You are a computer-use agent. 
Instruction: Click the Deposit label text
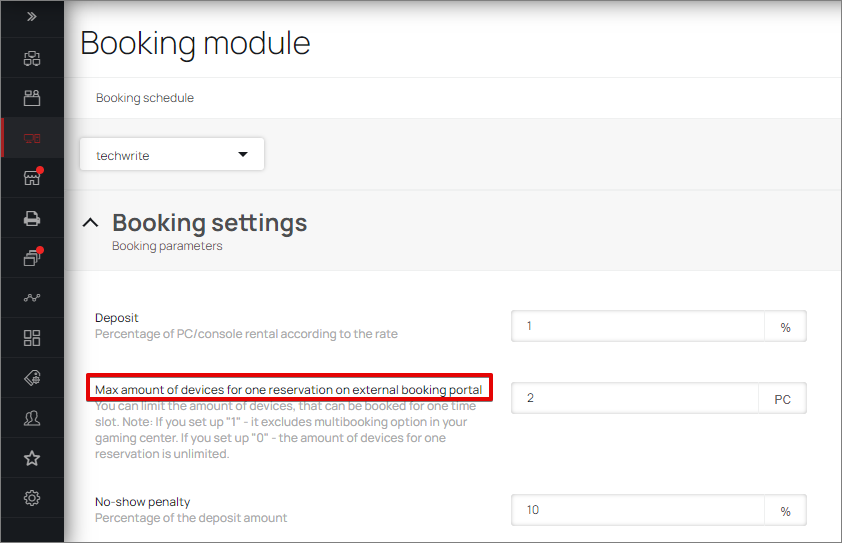[x=117, y=317]
